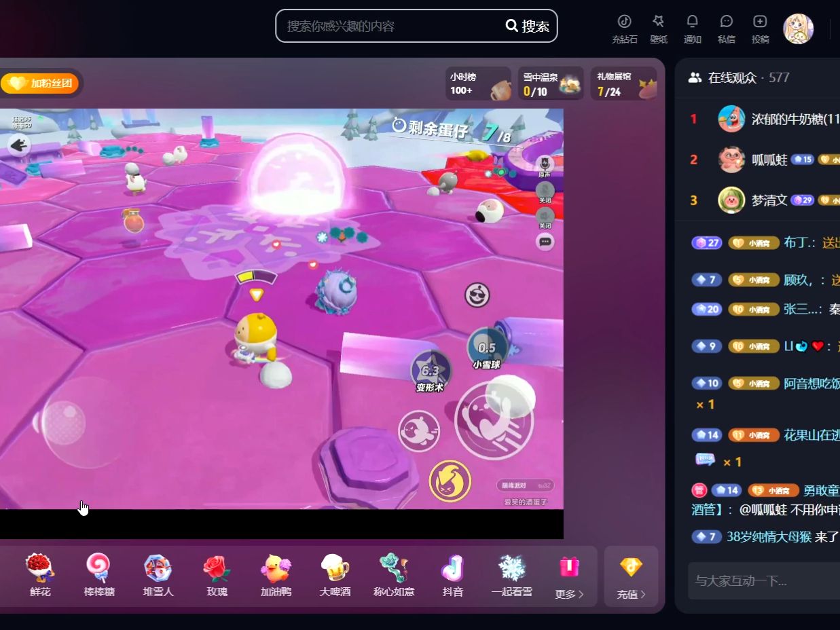The height and width of the screenshot is (630, 840).
Task: Send the 棒棒糖 lollipop gift
Action: pos(98,575)
